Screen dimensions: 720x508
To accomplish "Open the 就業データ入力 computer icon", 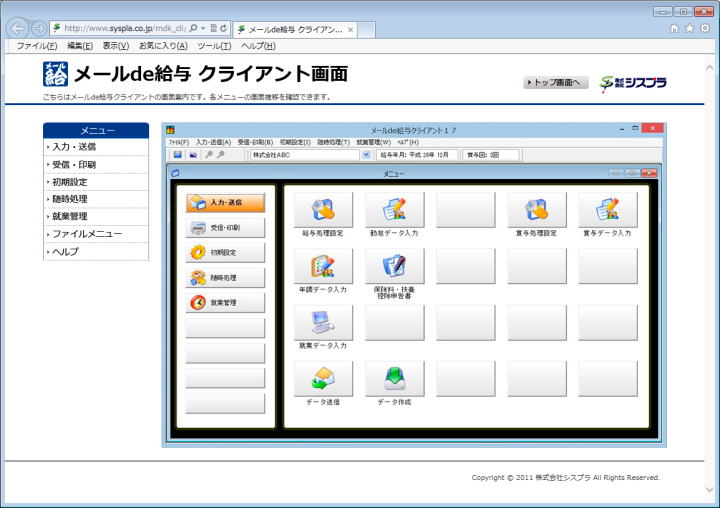I will [x=323, y=322].
